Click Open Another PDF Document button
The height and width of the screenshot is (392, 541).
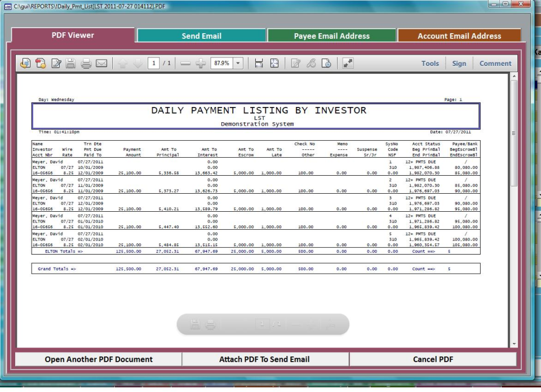click(x=99, y=359)
